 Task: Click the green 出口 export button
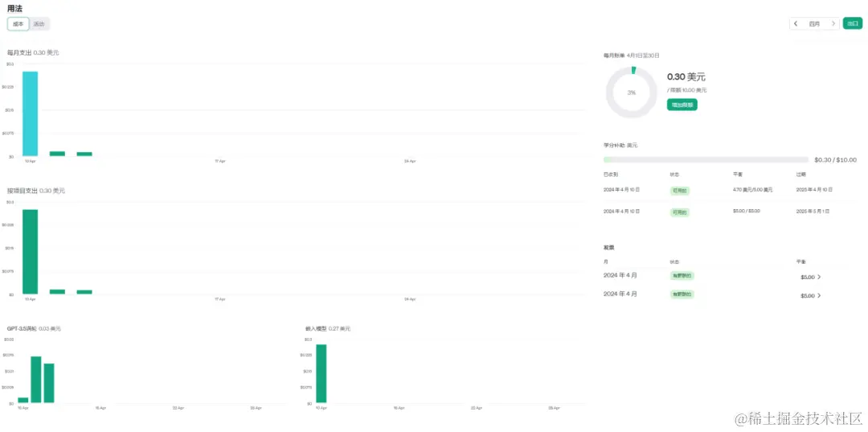(x=853, y=24)
